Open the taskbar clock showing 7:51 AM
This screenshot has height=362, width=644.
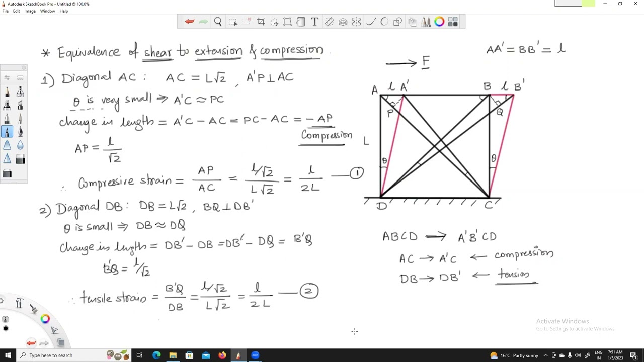pyautogui.click(x=616, y=355)
